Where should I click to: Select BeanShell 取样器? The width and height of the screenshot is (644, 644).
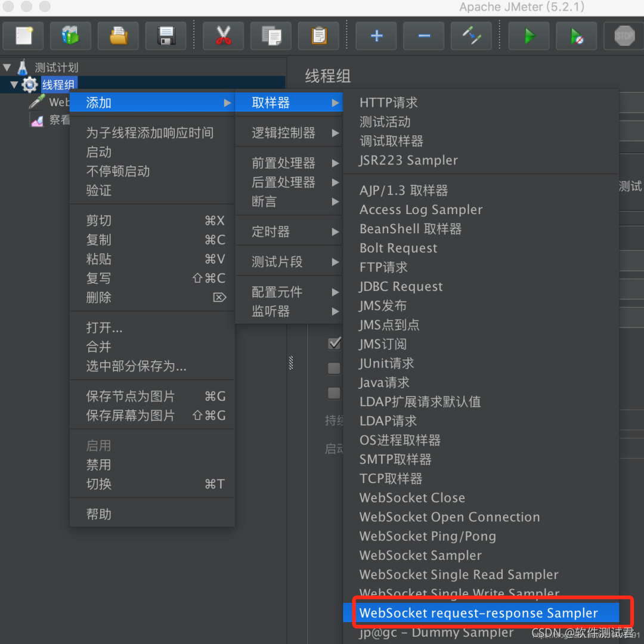pyautogui.click(x=481, y=229)
